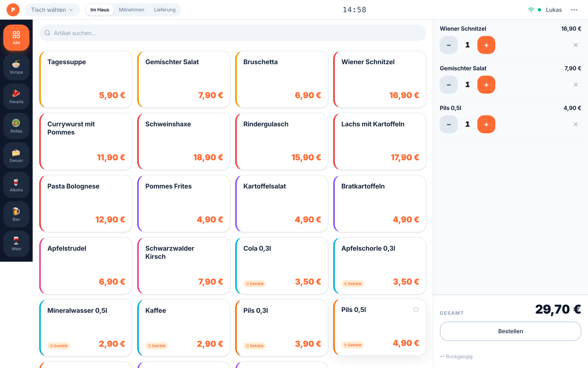Add Bratkartoffeln to the order
Image resolution: width=588 pixels, height=368 pixels.
pyautogui.click(x=380, y=204)
